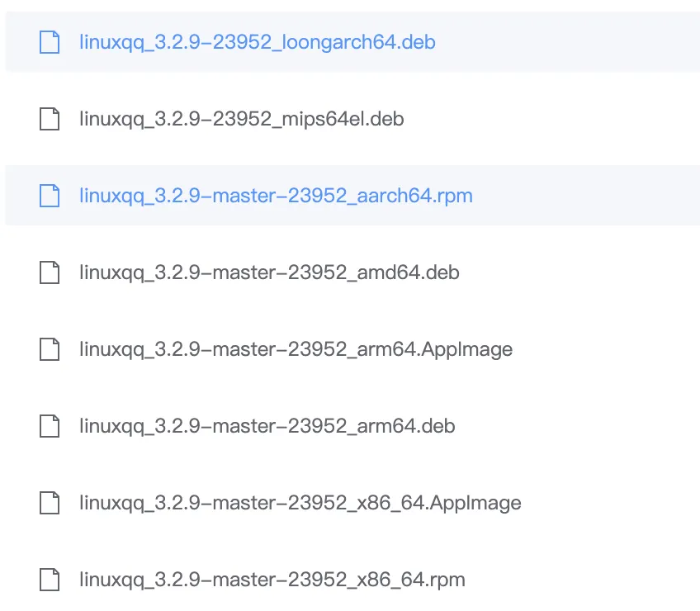Click the file icon beside the arm64.deb entry
Viewport: 700px width, 611px height.
click(50, 426)
